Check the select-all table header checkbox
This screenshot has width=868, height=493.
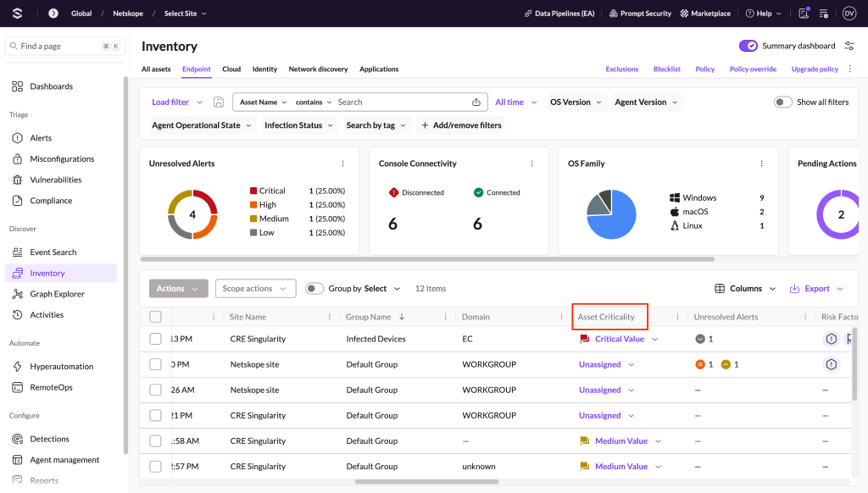156,317
